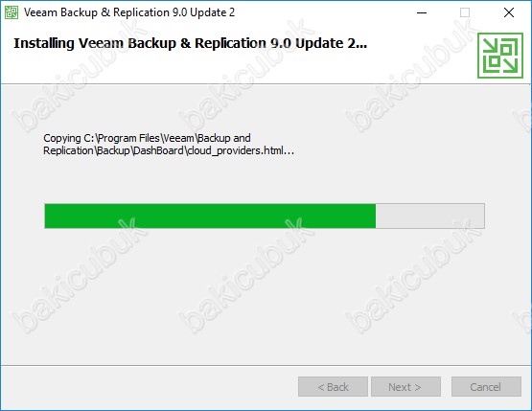Viewport: 532px width, 411px height.
Task: Click the grayed-out Cancel button
Action: (486, 387)
